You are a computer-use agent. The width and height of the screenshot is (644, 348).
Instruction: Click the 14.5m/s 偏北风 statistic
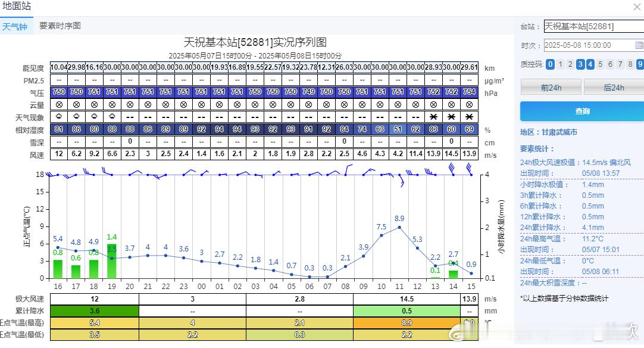pos(607,163)
